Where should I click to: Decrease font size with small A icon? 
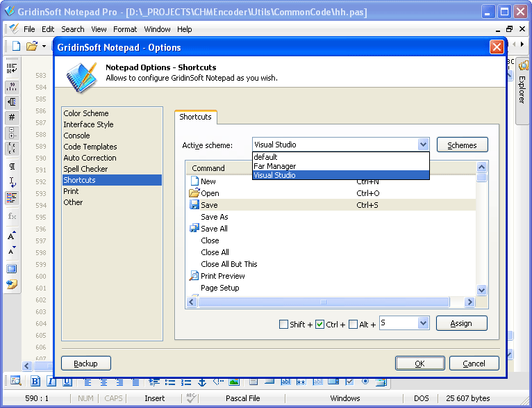[12, 250]
